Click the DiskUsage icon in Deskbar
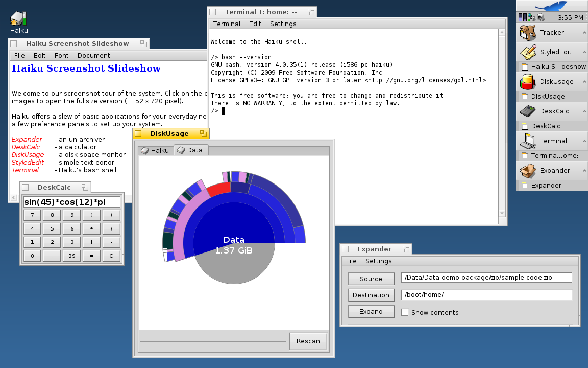The width and height of the screenshot is (588, 368). [x=528, y=82]
